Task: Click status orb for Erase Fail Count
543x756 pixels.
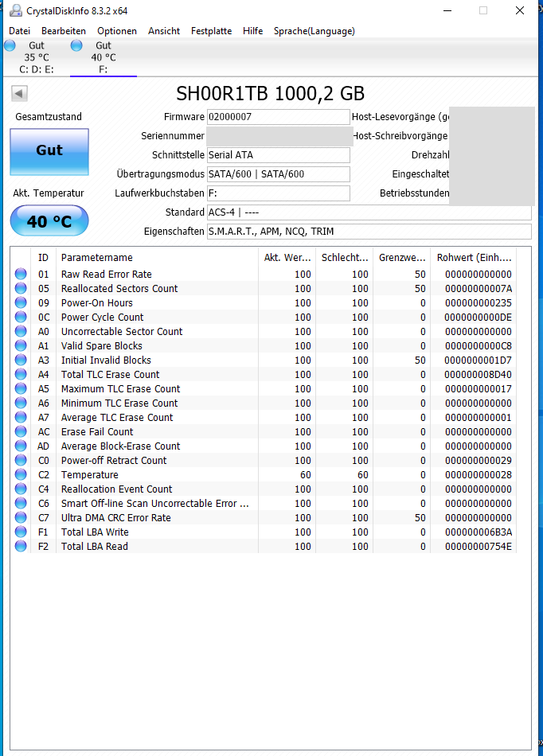Action: (21, 431)
